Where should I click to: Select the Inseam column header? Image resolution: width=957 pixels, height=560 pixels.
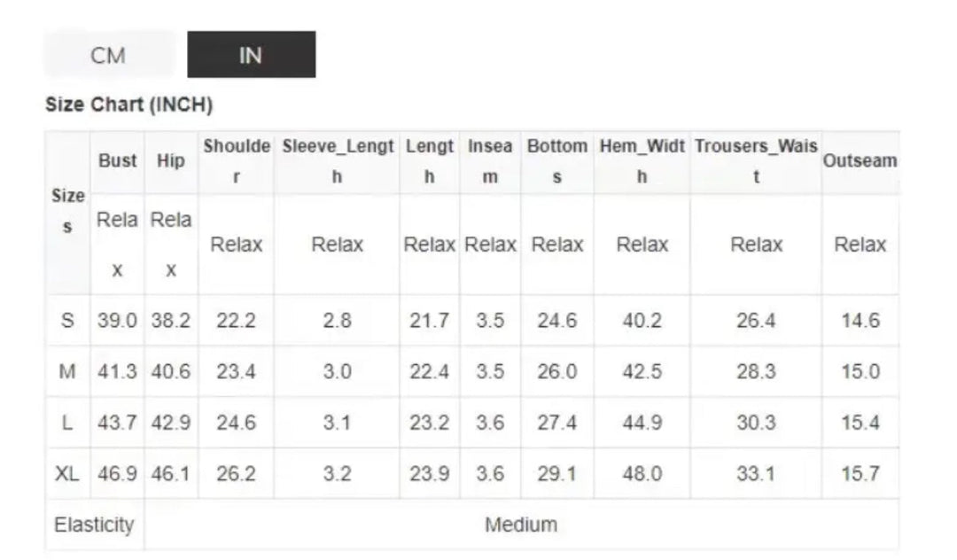click(x=490, y=161)
